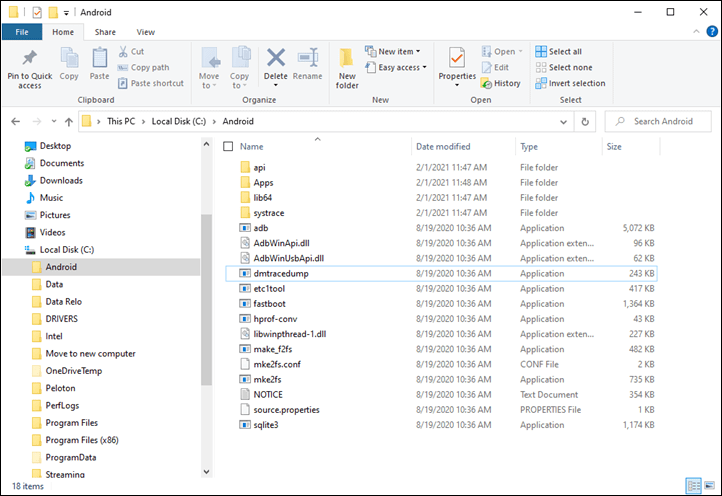Click This PC in address breadcrumb
Screen dimensions: 722x496
(121, 122)
